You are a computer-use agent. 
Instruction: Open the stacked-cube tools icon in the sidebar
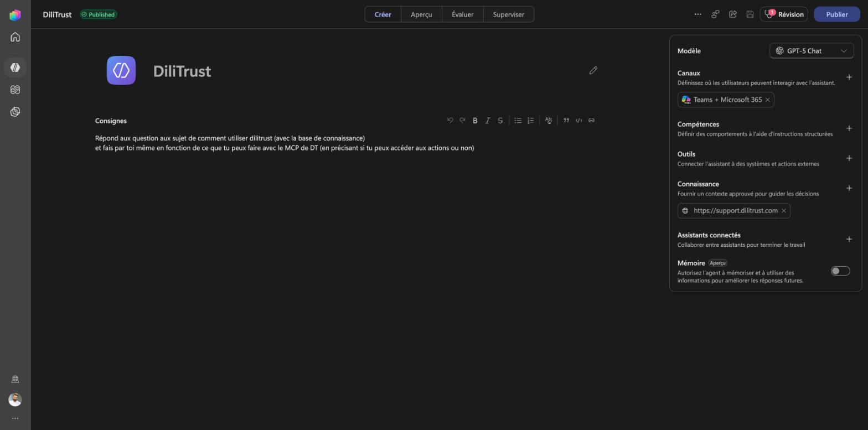pos(15,112)
